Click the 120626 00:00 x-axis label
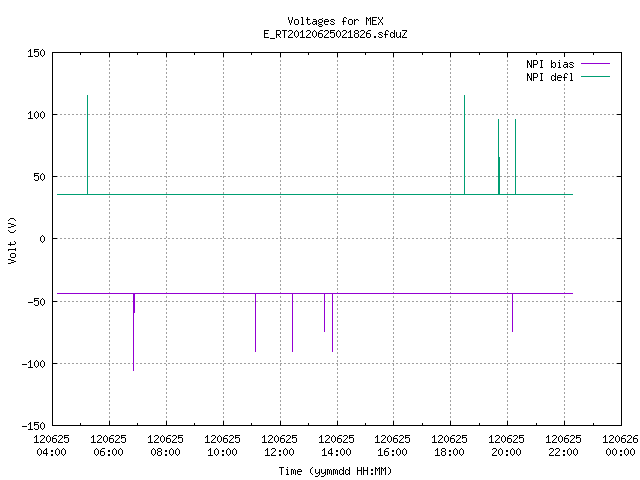This screenshot has width=640, height=480. 620,446
